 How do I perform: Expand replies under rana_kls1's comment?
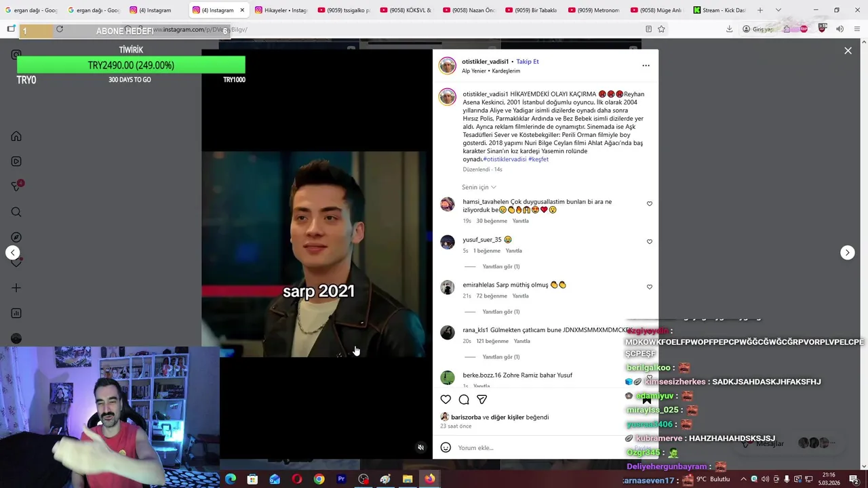pos(501,357)
